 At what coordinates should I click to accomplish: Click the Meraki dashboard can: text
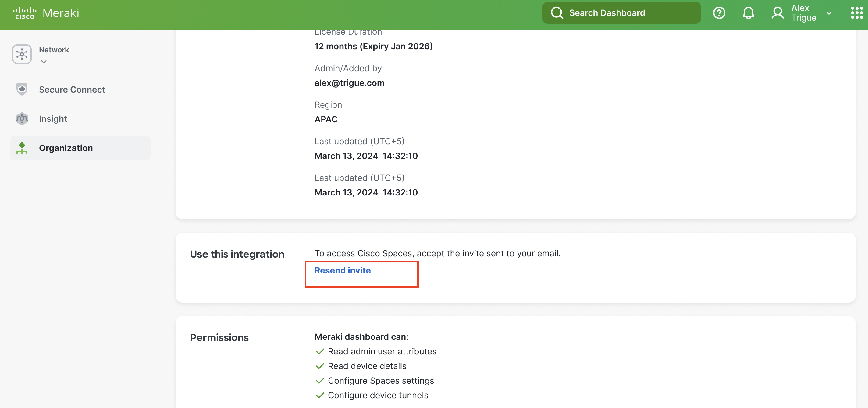[361, 337]
